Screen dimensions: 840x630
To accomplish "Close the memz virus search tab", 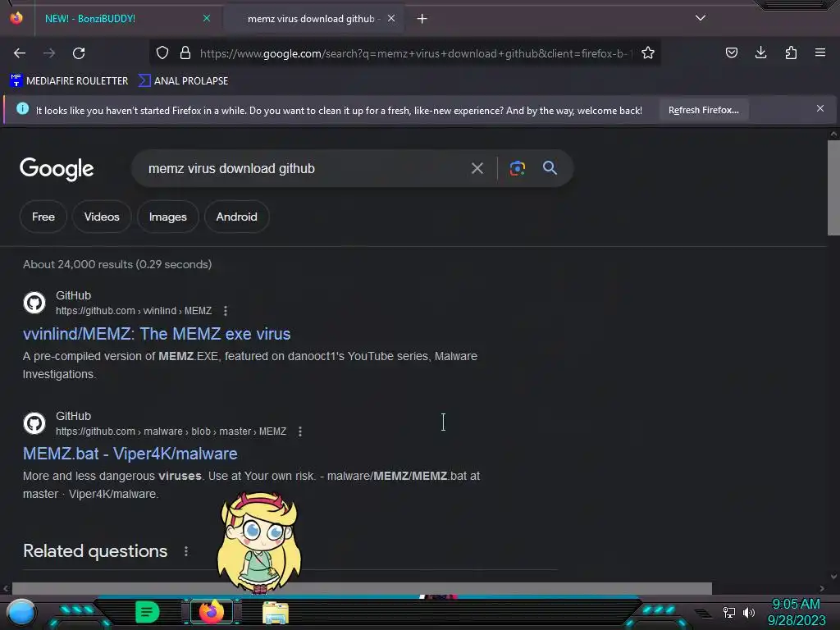I will coord(391,19).
